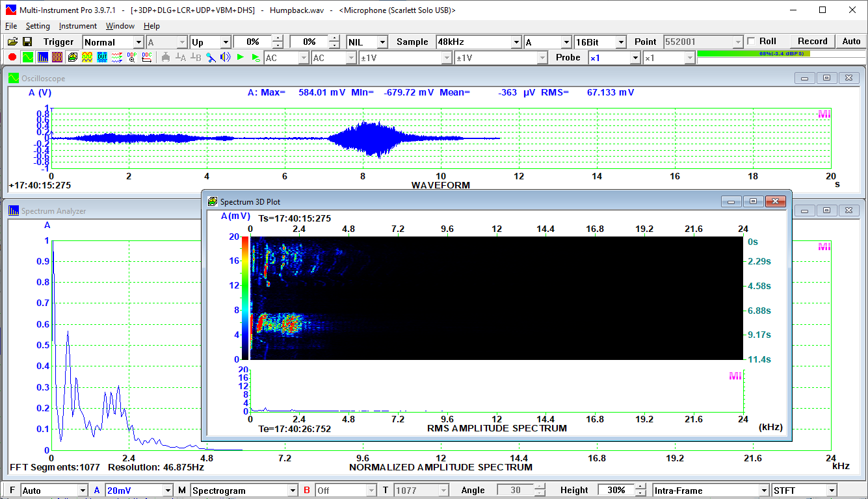Click the Auto button

point(852,40)
